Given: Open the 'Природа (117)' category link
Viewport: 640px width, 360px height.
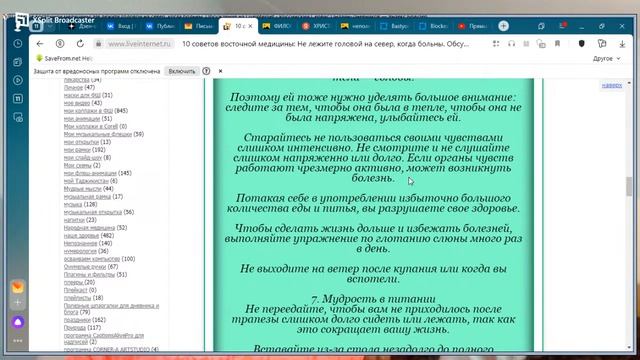Looking at the screenshot, I should click(82, 327).
